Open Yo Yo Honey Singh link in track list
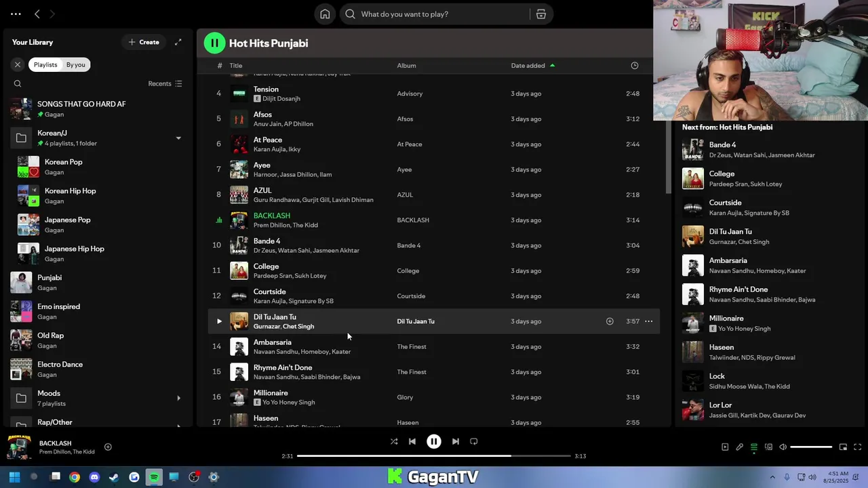The width and height of the screenshot is (868, 488). (289, 403)
